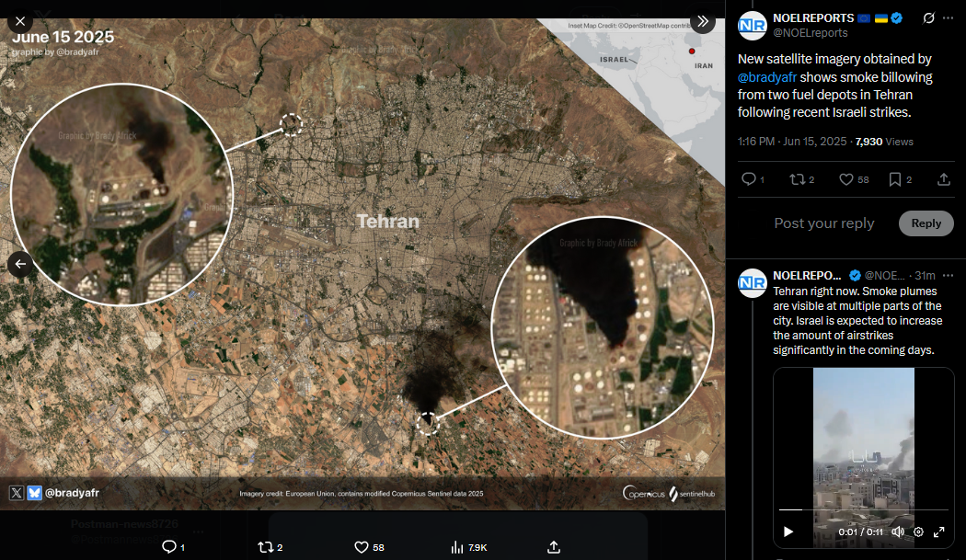Click the reply text about Tehran smoke plumes
Screen dimensions: 966x560
click(857, 320)
